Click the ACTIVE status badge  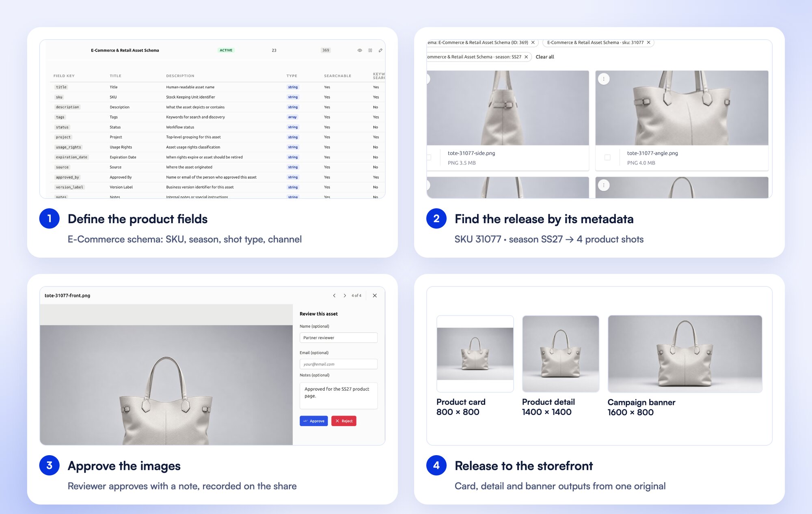[226, 50]
